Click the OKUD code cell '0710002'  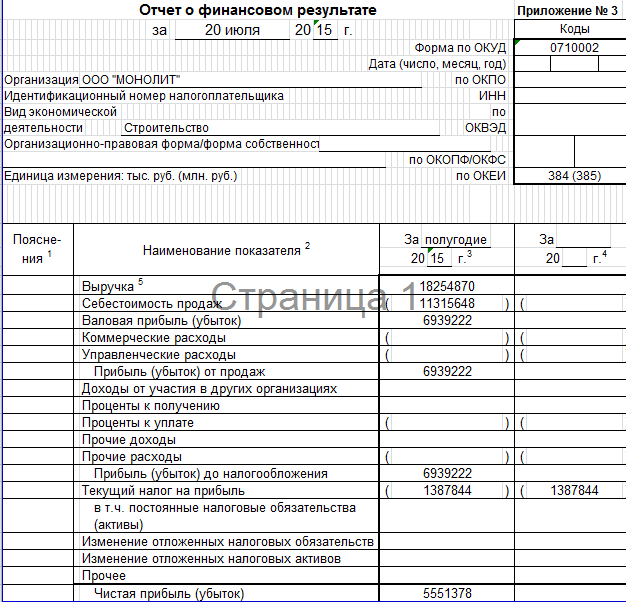(x=574, y=48)
